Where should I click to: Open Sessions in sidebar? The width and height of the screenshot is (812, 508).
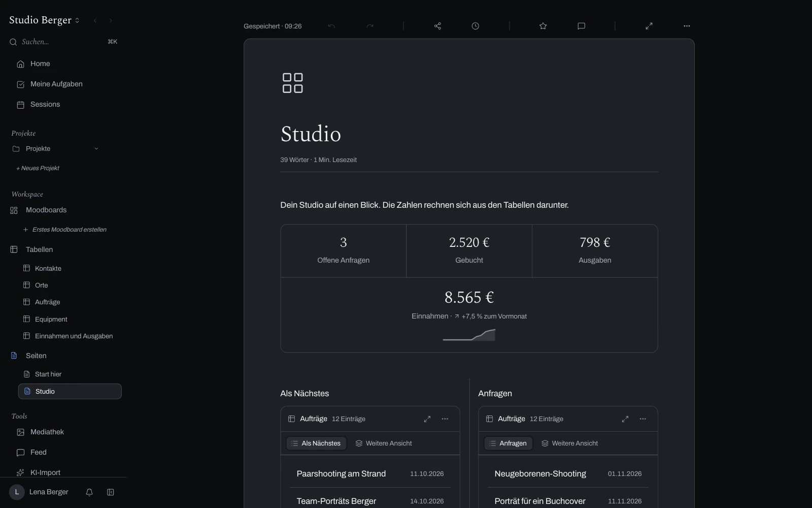45,104
